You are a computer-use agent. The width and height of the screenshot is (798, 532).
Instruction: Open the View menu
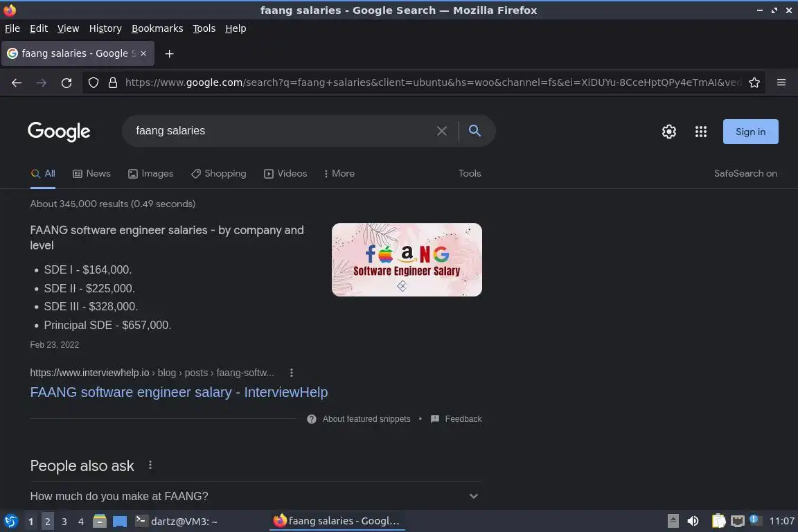coord(68,28)
